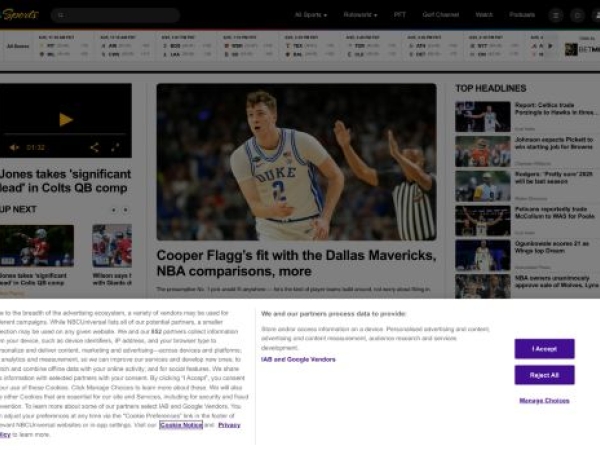
Task: Expand the All Sports menu
Action: click(x=310, y=15)
